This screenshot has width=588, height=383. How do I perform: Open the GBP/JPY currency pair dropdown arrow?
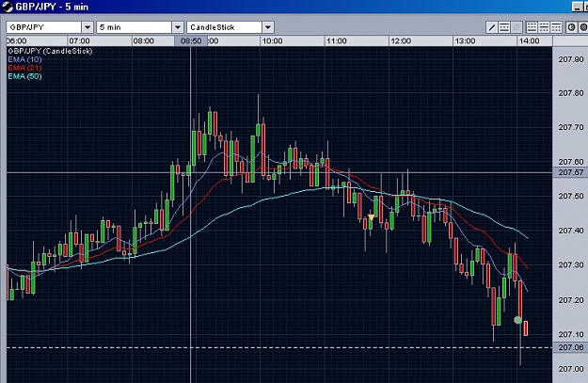[87, 27]
